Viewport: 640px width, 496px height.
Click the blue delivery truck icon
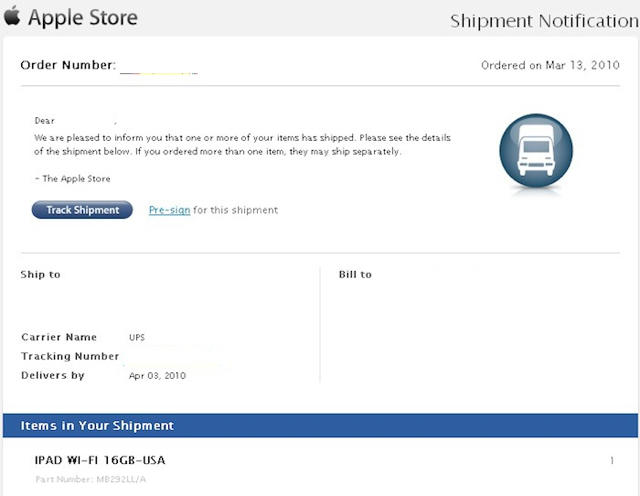(536, 152)
